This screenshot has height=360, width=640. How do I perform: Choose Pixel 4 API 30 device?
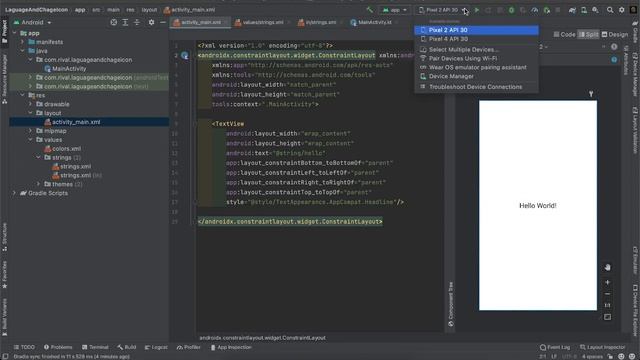(476, 39)
